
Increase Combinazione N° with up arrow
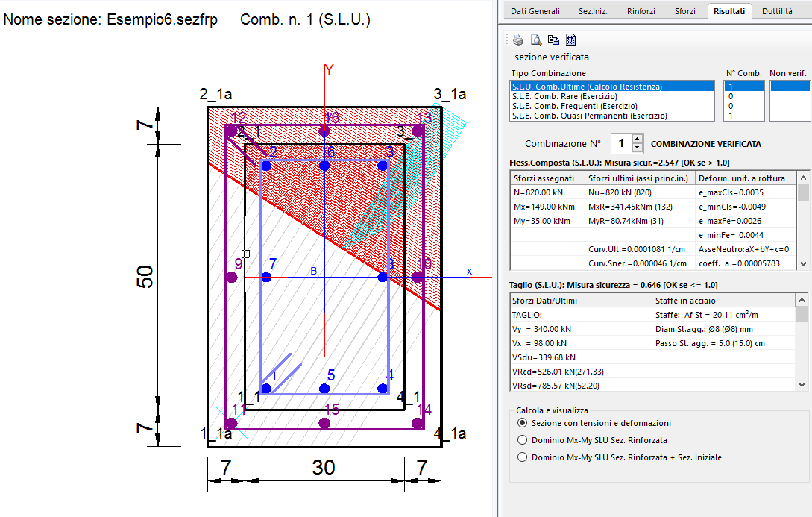click(638, 139)
